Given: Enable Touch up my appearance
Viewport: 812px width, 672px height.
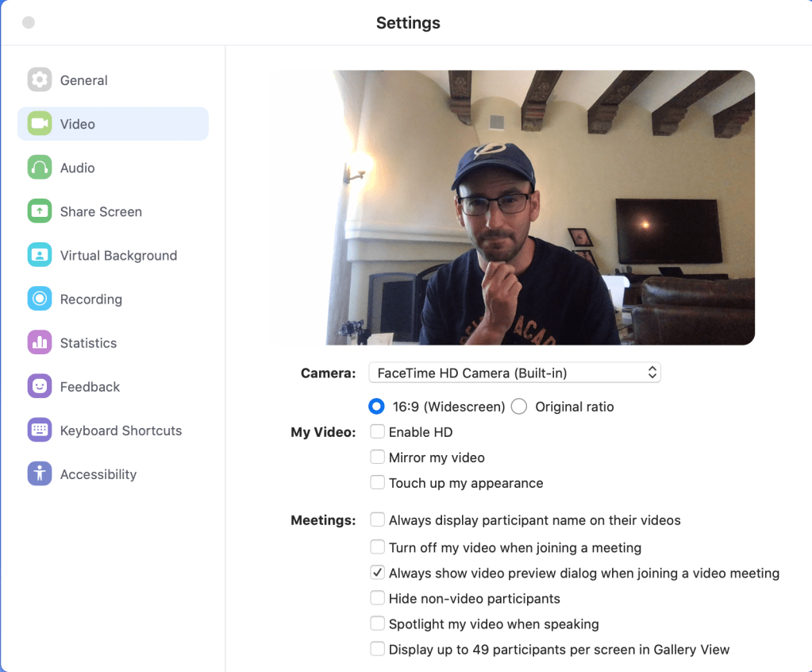Looking at the screenshot, I should (378, 483).
